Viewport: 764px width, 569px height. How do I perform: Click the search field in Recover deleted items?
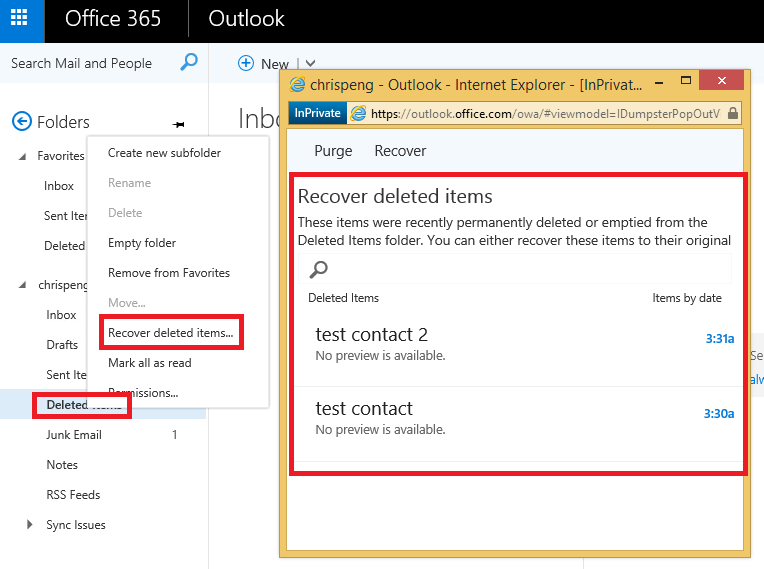point(515,269)
